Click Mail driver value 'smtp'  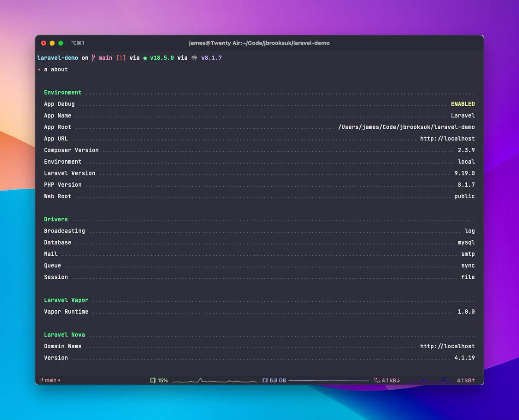[x=468, y=254]
